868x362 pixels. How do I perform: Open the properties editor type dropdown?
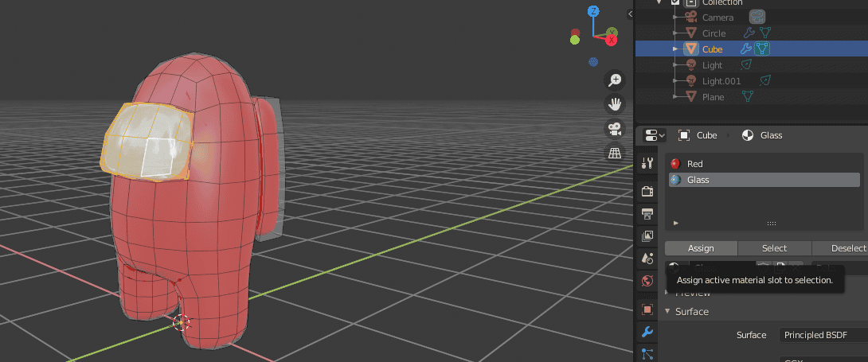[x=655, y=135]
